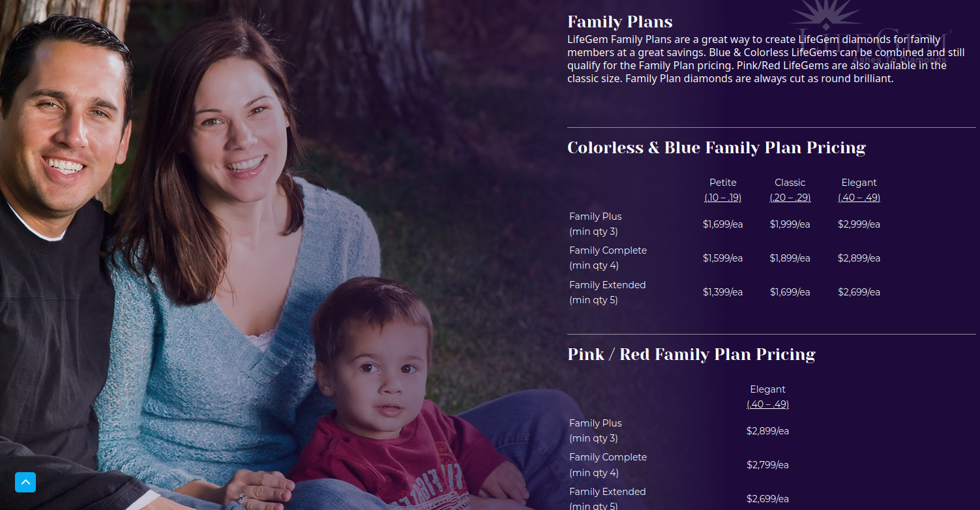The height and width of the screenshot is (510, 980).
Task: Open the Classic (.20 – .29) carat link
Action: pyautogui.click(x=790, y=198)
